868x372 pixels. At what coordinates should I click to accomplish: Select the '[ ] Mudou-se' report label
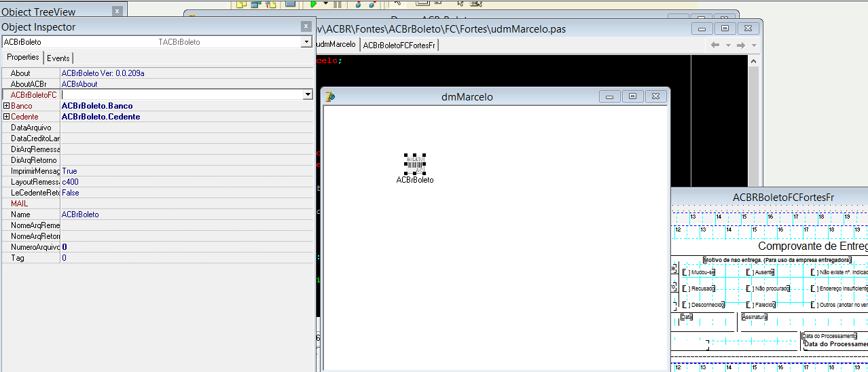click(699, 272)
